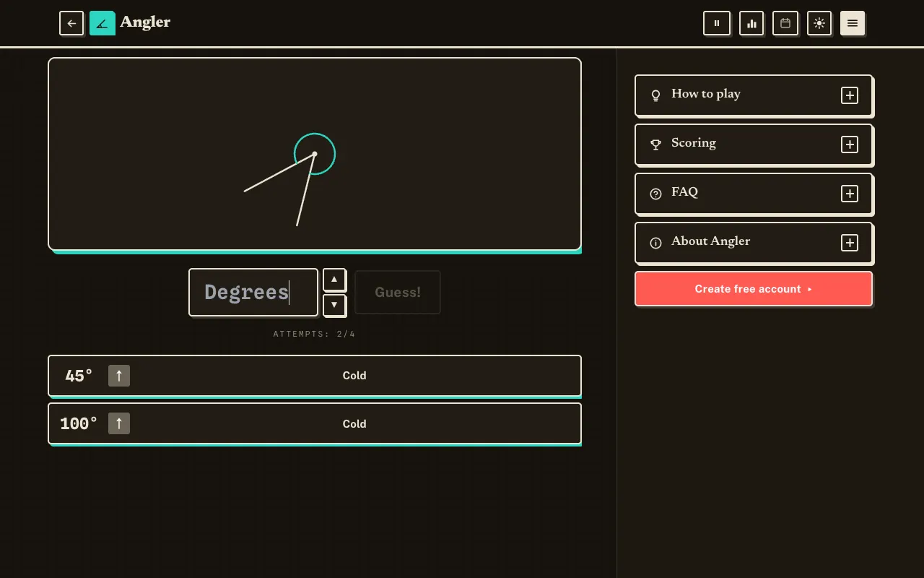The width and height of the screenshot is (924, 578).
Task: Toggle light theme with sun icon
Action: pos(819,23)
